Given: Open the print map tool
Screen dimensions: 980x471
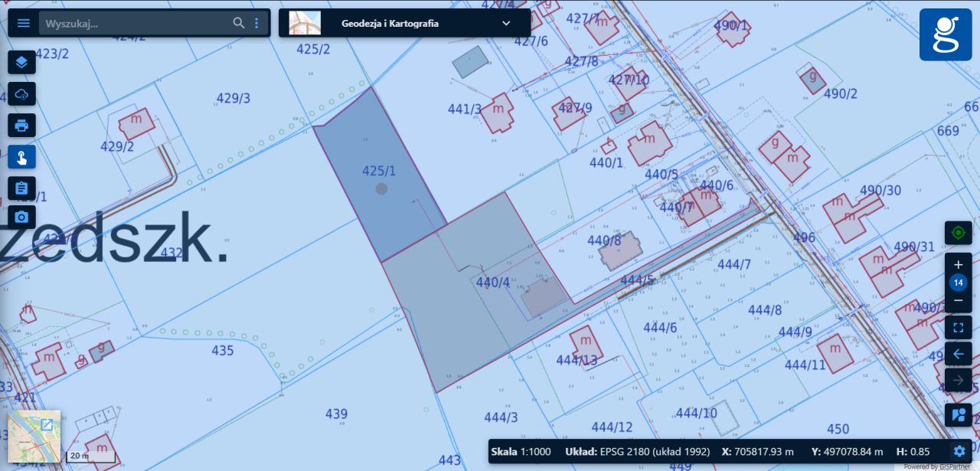Looking at the screenshot, I should [x=21, y=126].
